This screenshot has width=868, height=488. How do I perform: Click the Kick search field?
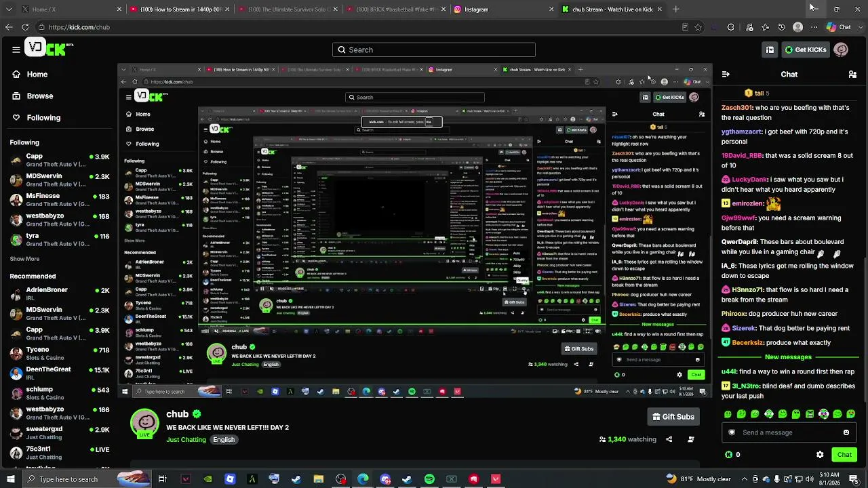(434, 49)
